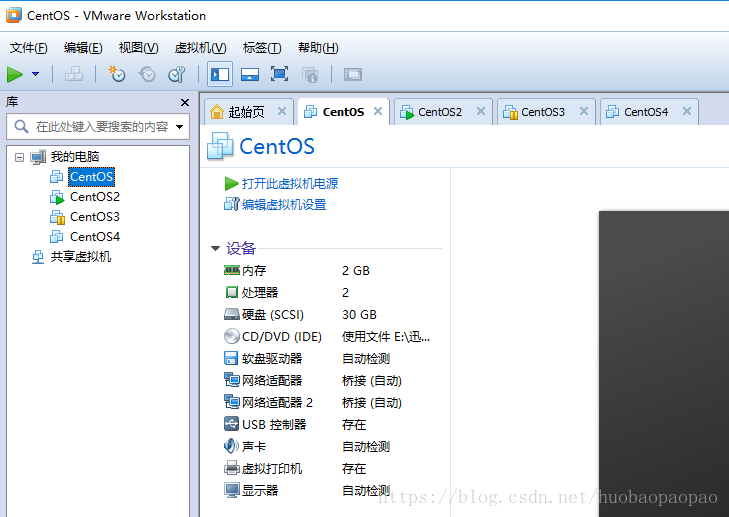The width and height of the screenshot is (729, 517).
Task: Click the 桥接 (自动) value for 网络适配器 2
Action: click(x=371, y=403)
